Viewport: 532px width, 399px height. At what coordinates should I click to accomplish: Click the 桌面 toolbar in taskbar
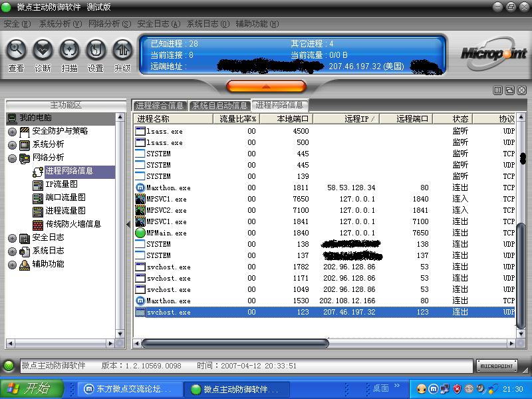tap(380, 388)
